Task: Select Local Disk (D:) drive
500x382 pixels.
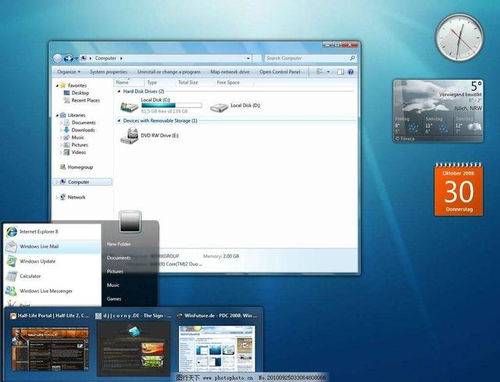Action: (219, 107)
